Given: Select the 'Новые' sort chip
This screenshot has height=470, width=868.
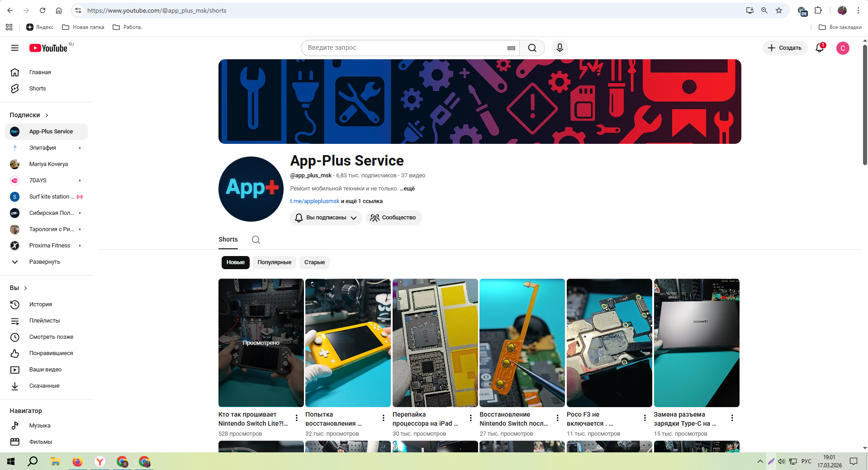Looking at the screenshot, I should click(235, 262).
